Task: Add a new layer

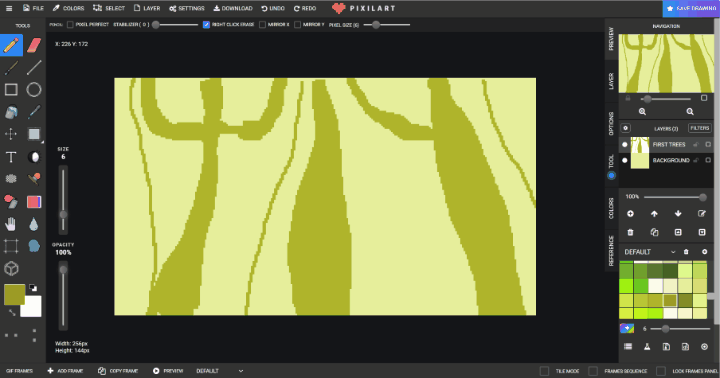Action: [630, 214]
